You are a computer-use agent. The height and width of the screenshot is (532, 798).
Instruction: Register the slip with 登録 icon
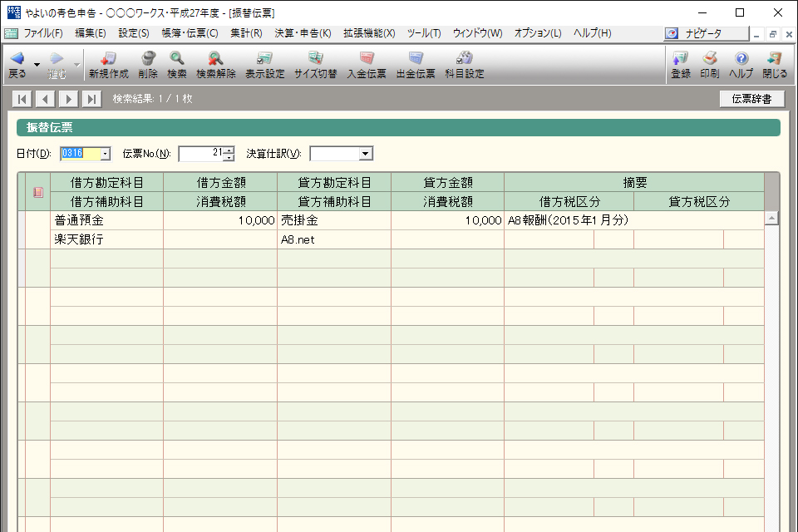(x=681, y=65)
